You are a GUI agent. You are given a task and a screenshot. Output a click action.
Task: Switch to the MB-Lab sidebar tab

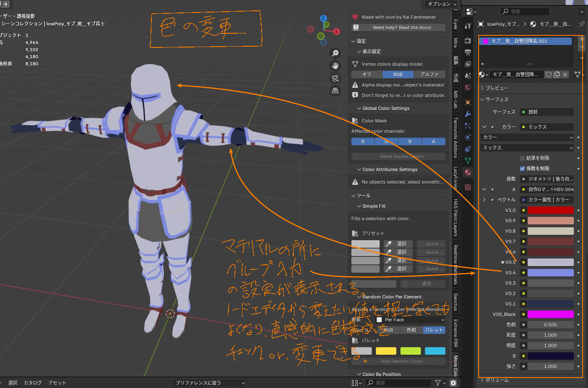[456, 99]
